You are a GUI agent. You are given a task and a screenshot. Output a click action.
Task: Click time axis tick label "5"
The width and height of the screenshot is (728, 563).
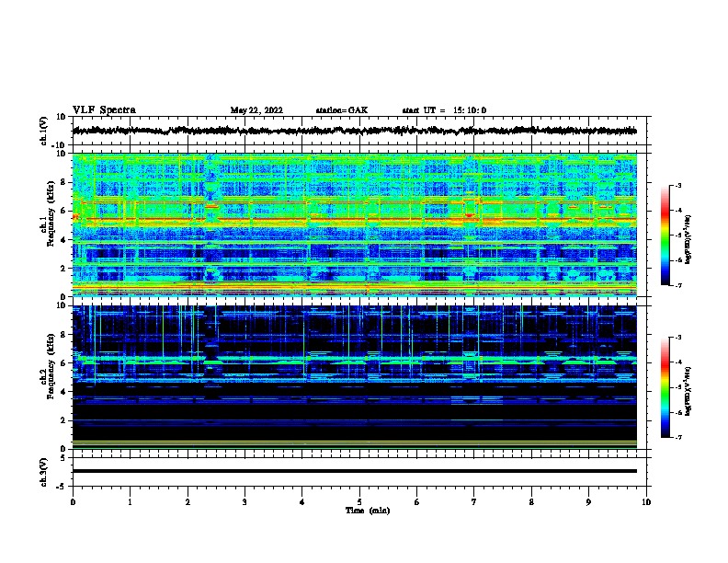pyautogui.click(x=359, y=501)
